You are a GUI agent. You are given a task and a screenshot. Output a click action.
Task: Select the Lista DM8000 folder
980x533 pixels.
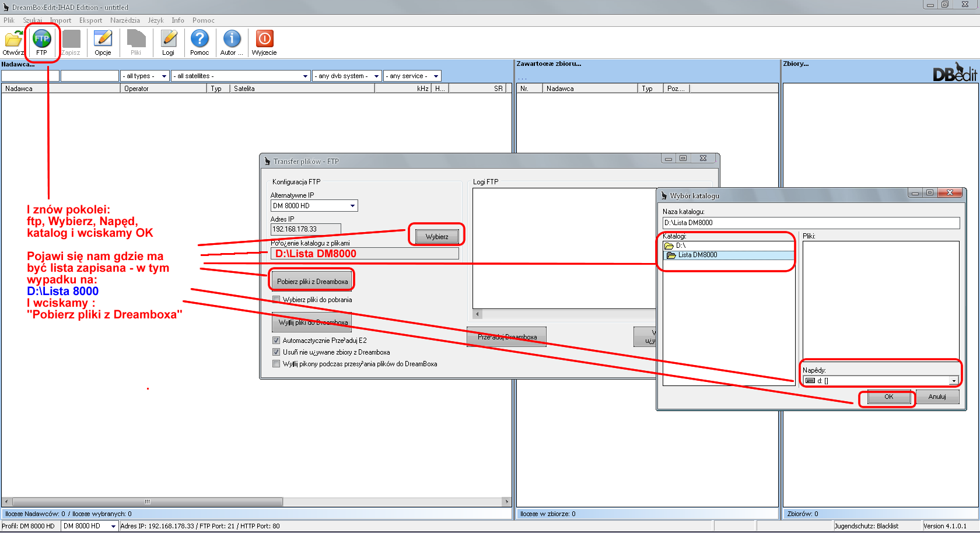(x=697, y=255)
